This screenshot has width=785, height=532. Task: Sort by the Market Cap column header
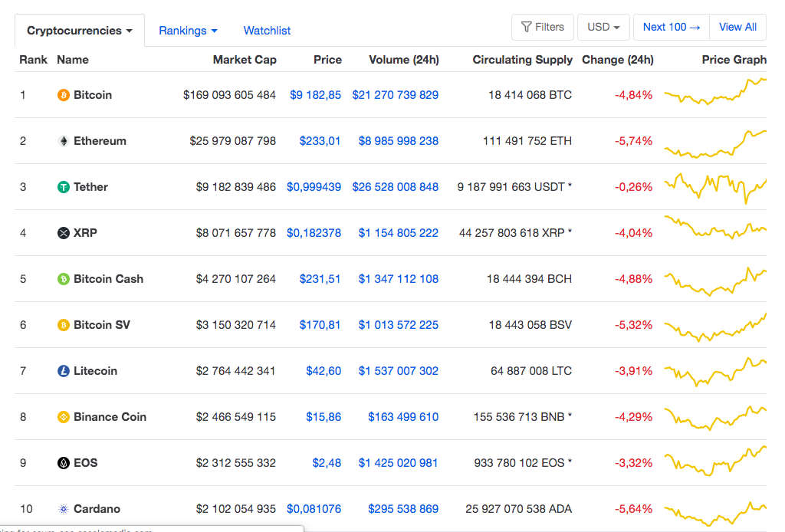245,60
